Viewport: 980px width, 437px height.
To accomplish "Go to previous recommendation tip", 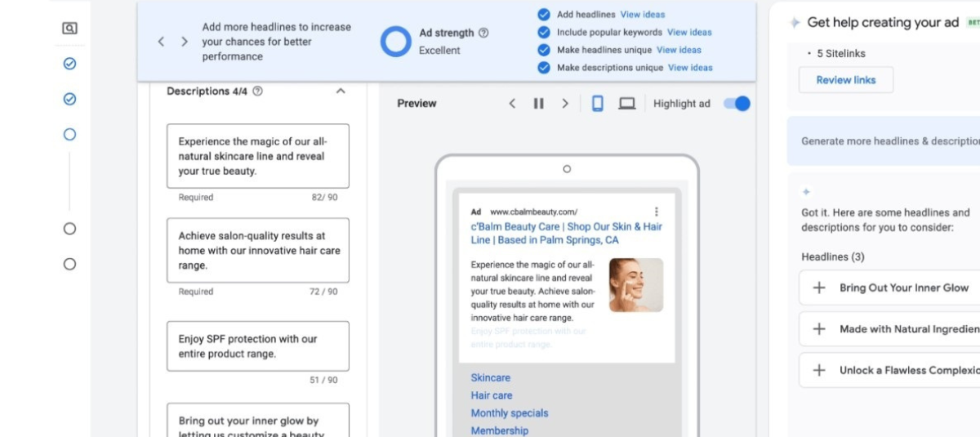I will point(162,42).
